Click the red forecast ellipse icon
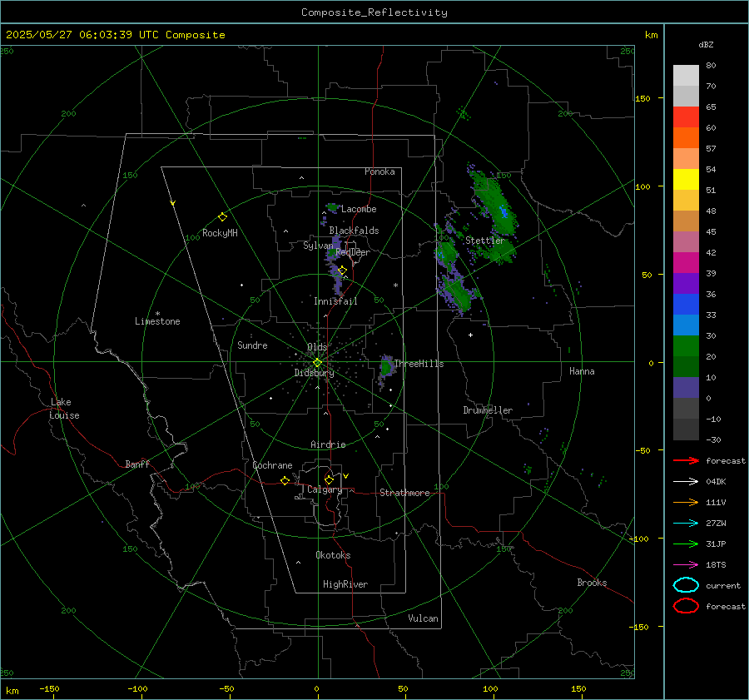749x700 pixels. click(686, 606)
